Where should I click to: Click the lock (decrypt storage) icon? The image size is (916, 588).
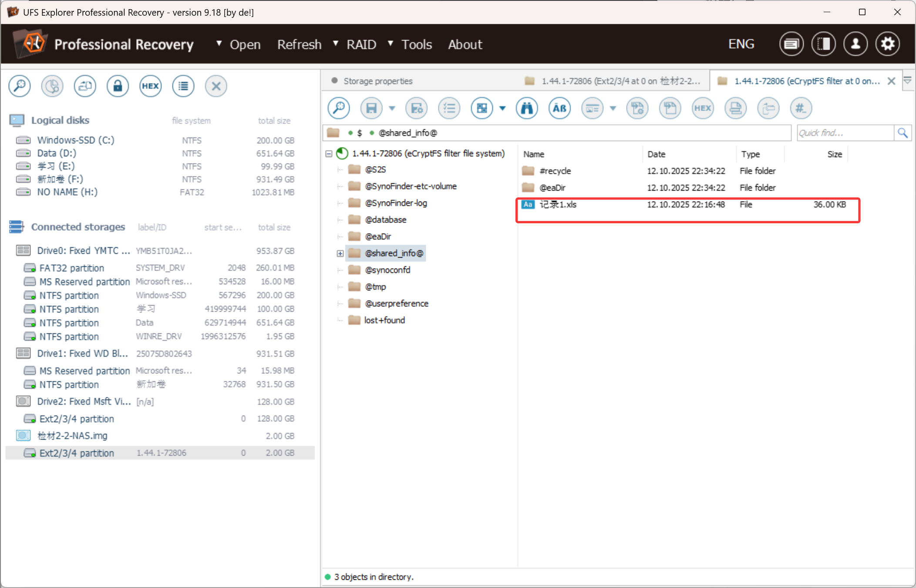click(118, 86)
